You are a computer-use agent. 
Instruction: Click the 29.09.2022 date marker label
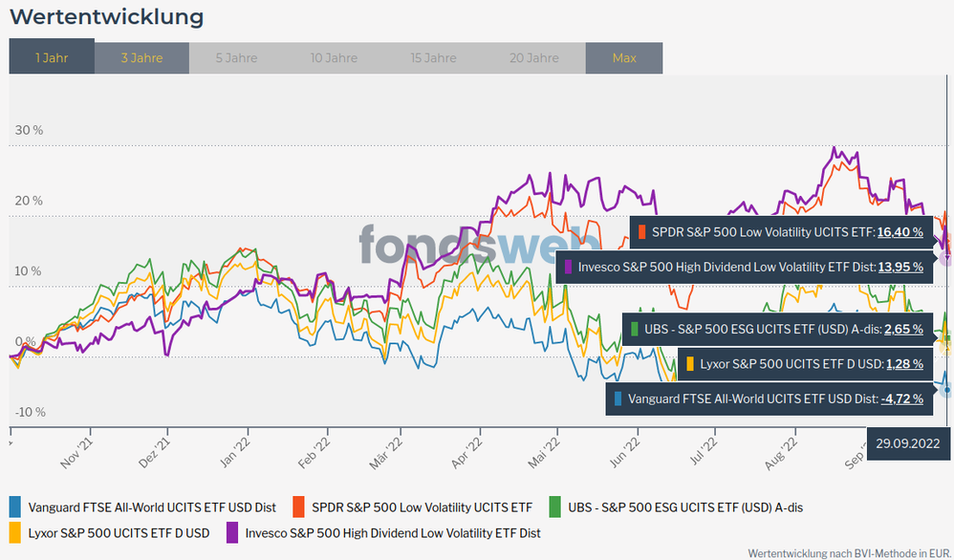909,442
